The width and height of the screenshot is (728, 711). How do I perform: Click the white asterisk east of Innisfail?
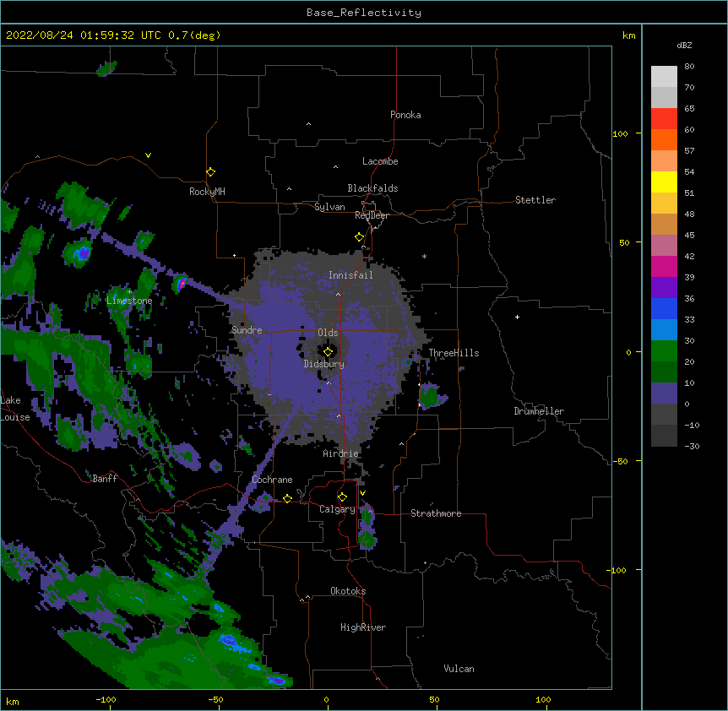tap(424, 256)
